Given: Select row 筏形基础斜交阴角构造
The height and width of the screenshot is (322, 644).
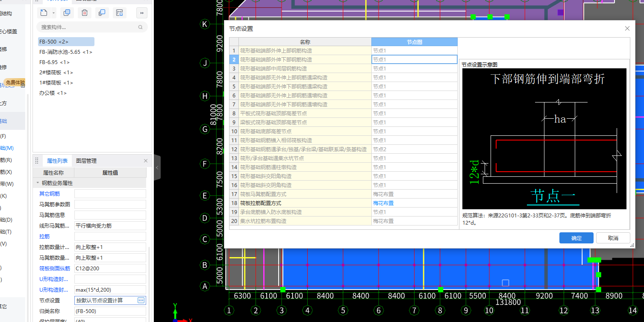Looking at the screenshot, I should tap(305, 185).
